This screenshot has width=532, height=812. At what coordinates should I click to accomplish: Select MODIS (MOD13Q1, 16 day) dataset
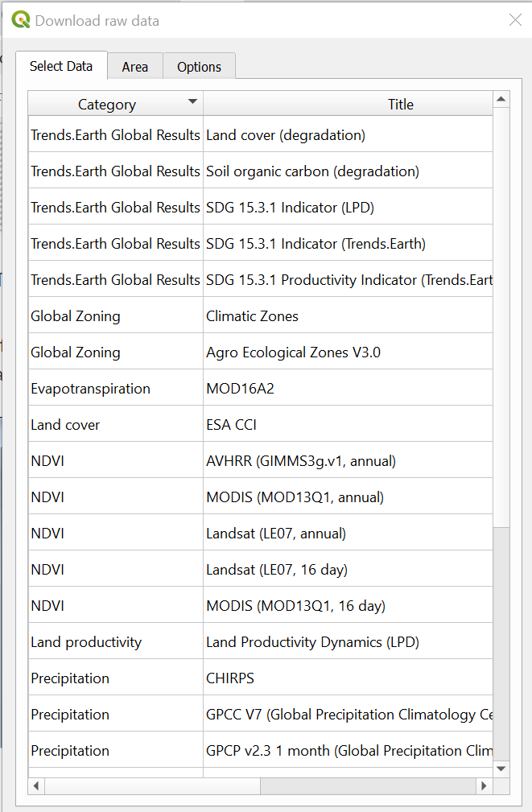348,606
